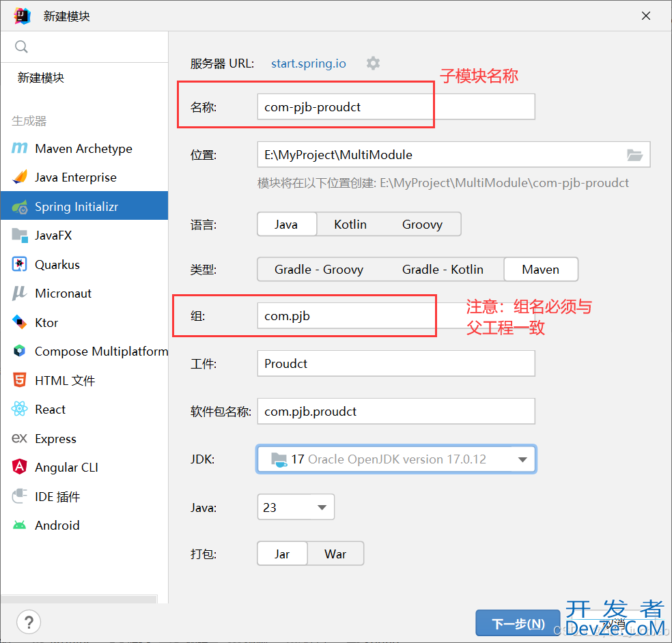Click the Micronaut mu icon
The width and height of the screenshot is (672, 643).
tap(19, 293)
